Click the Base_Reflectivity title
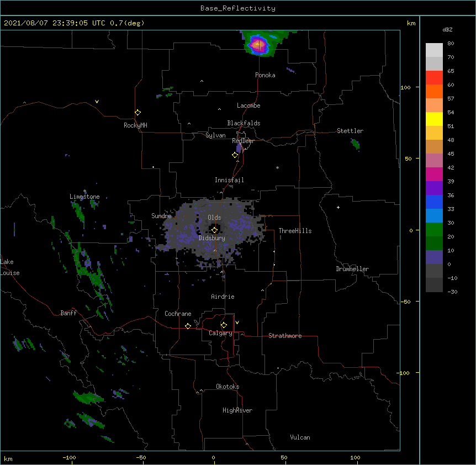 tap(238, 8)
